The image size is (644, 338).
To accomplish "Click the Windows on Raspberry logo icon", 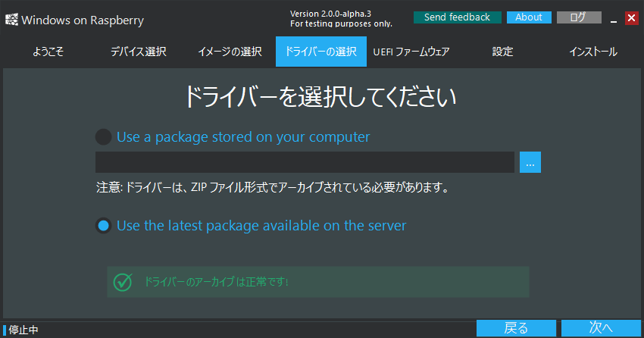I will (x=11, y=19).
